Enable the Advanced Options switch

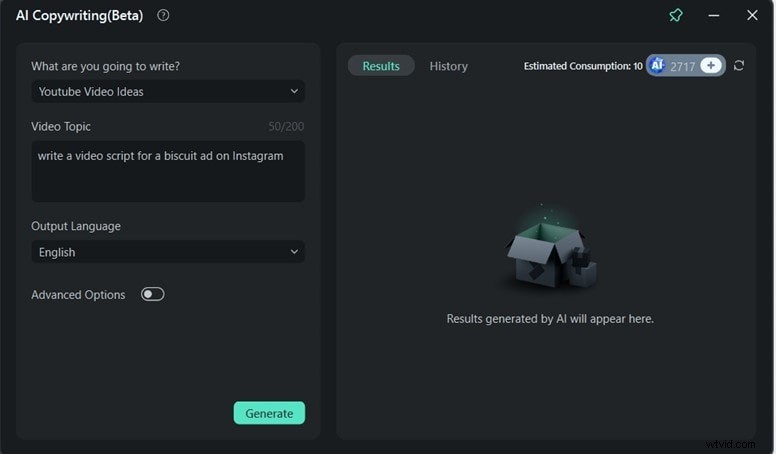click(x=152, y=294)
